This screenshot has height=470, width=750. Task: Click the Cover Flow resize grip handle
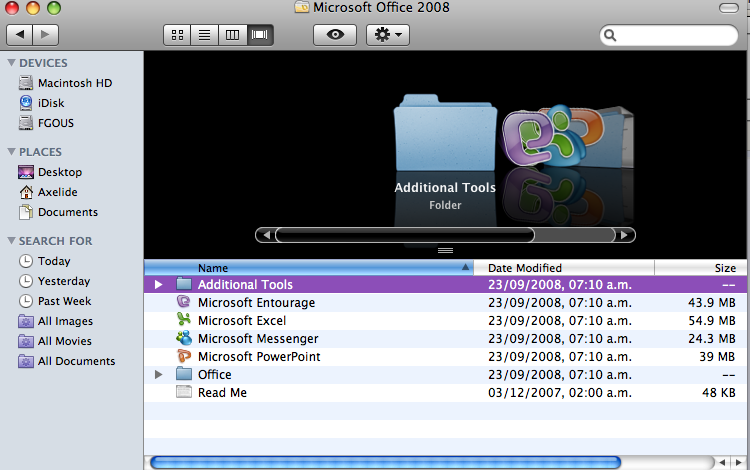pos(445,251)
